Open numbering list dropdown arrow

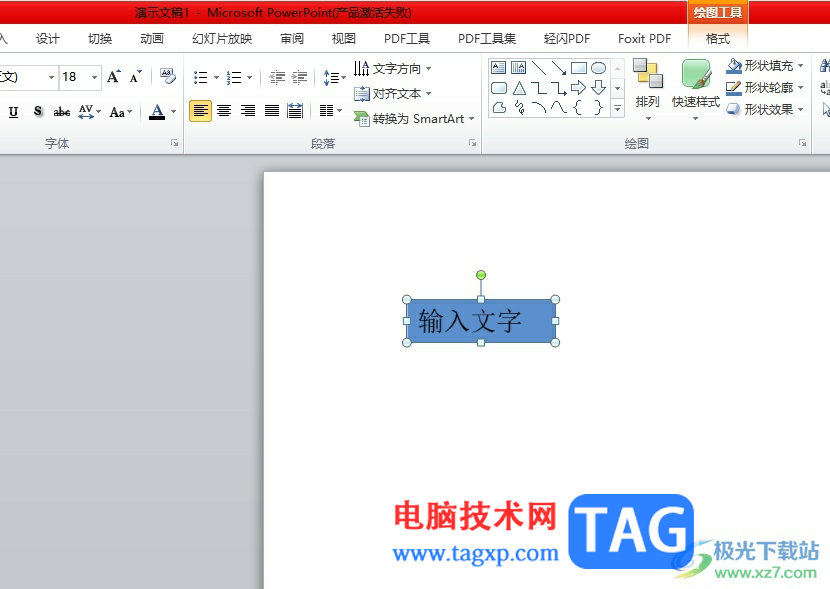tap(249, 78)
